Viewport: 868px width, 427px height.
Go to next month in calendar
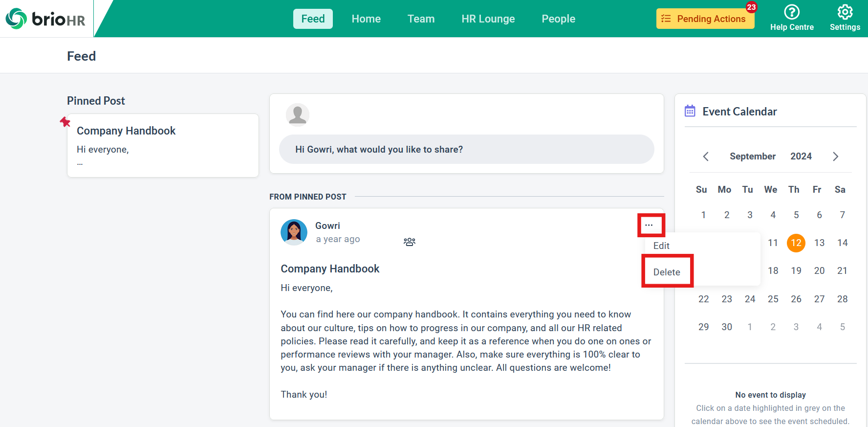click(x=836, y=157)
